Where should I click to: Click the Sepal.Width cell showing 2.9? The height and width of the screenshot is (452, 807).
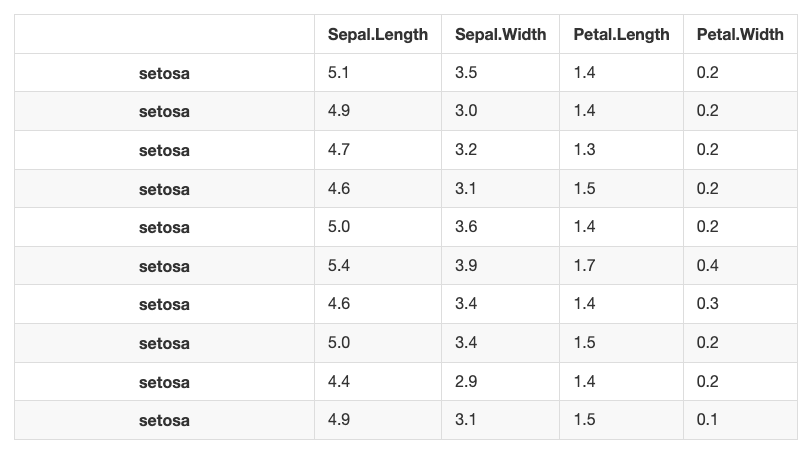click(x=500, y=381)
